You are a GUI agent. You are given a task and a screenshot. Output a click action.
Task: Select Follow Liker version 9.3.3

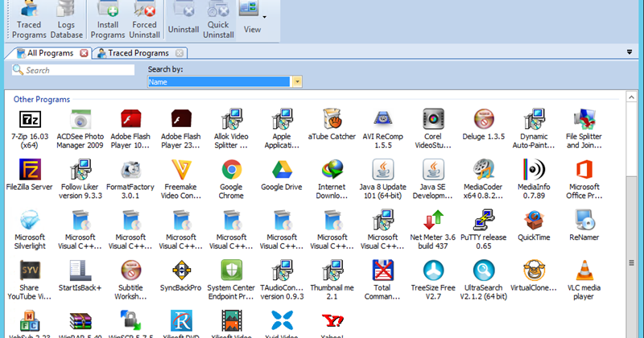click(x=80, y=179)
